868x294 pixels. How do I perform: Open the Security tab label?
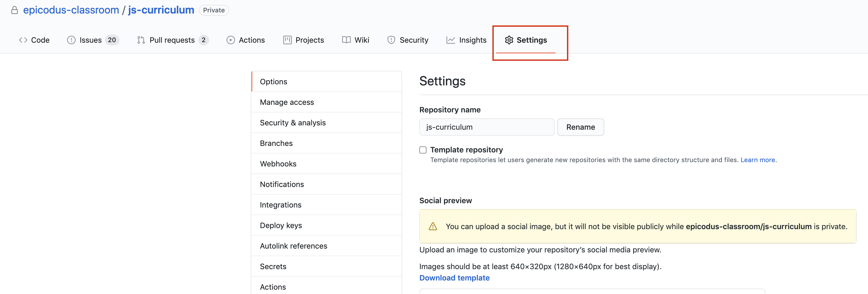[x=414, y=40]
